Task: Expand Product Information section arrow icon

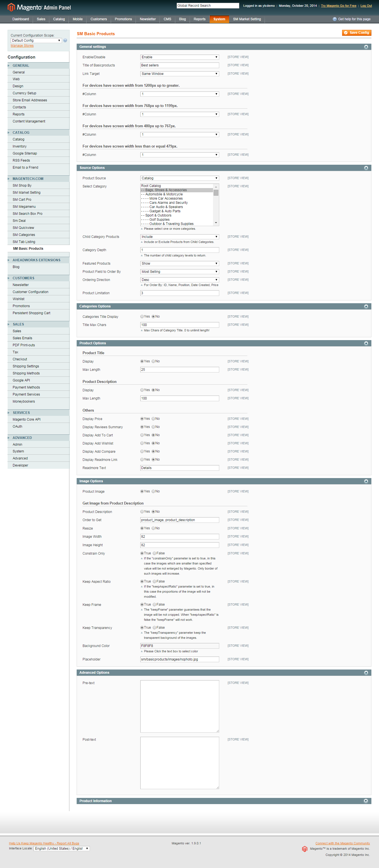Action: [366, 801]
